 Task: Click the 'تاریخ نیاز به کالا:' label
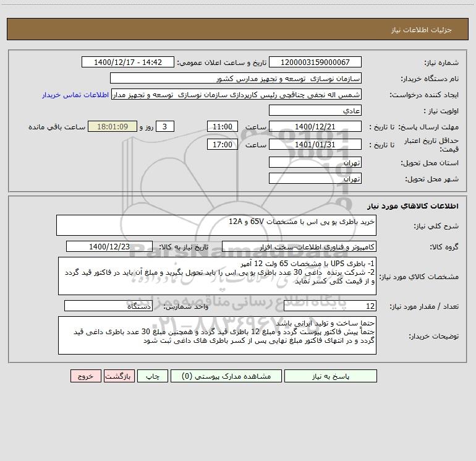click(184, 247)
